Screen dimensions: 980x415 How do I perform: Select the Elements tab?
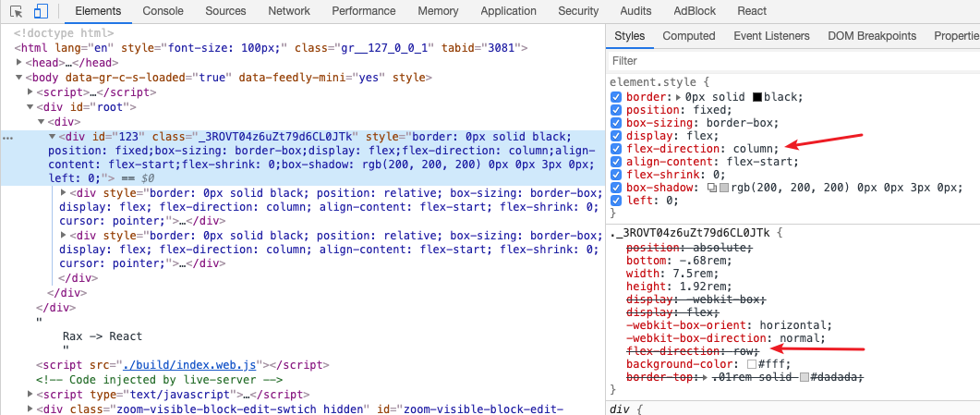pyautogui.click(x=98, y=11)
